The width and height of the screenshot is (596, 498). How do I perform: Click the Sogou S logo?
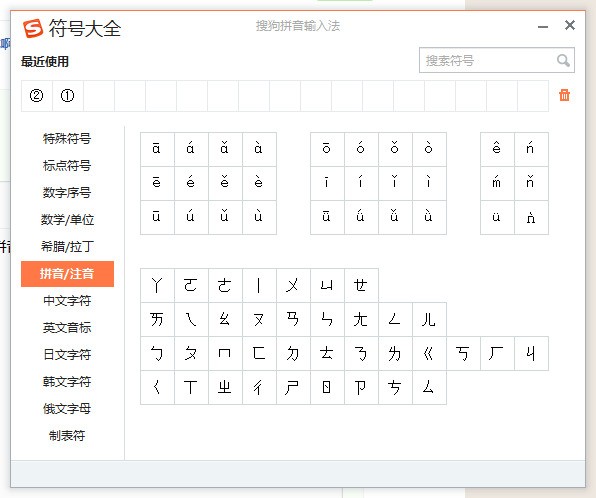pos(33,29)
